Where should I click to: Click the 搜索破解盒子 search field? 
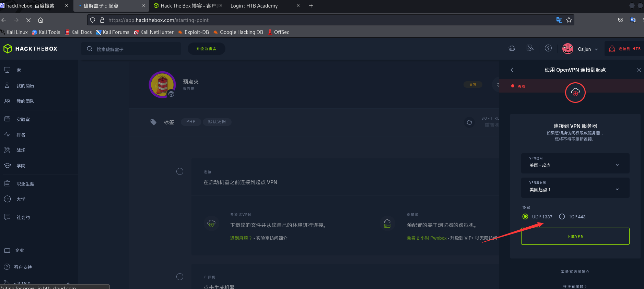pyautogui.click(x=131, y=49)
